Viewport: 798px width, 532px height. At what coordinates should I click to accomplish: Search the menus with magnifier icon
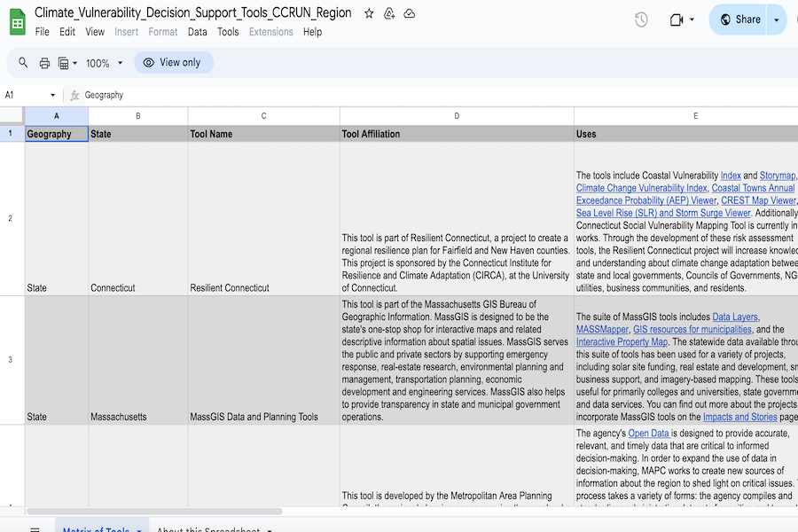pyautogui.click(x=23, y=63)
